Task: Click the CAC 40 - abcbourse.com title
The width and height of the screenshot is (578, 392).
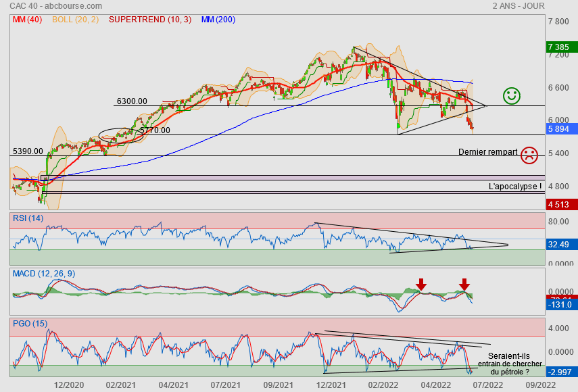Action: [x=47, y=5]
